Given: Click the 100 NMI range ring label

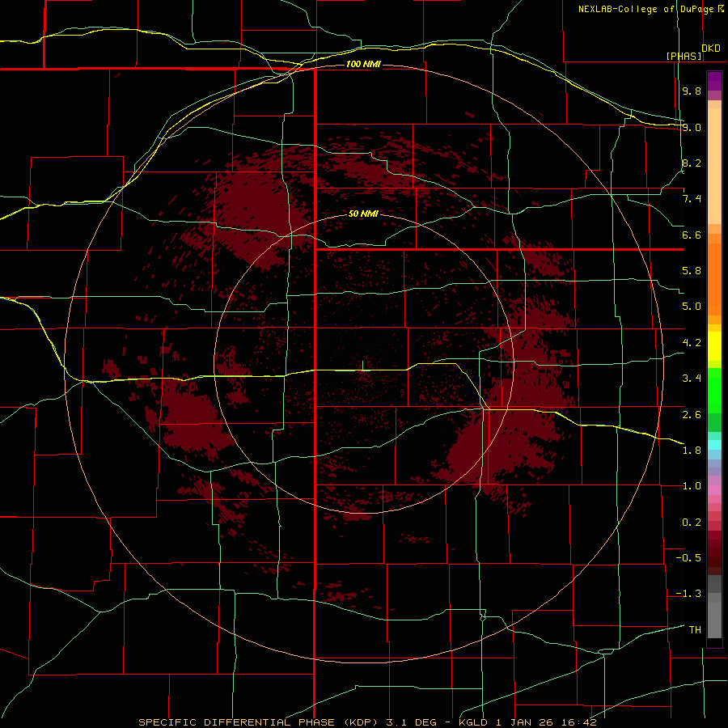Looking at the screenshot, I should pyautogui.click(x=363, y=64).
